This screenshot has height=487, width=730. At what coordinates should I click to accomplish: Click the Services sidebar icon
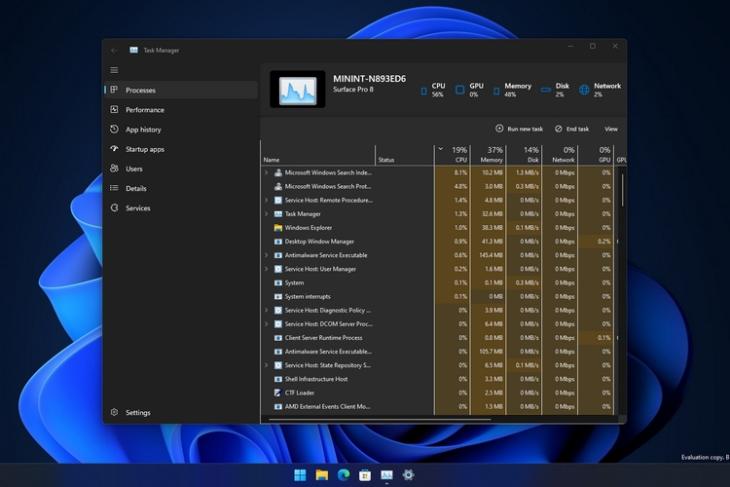point(114,208)
